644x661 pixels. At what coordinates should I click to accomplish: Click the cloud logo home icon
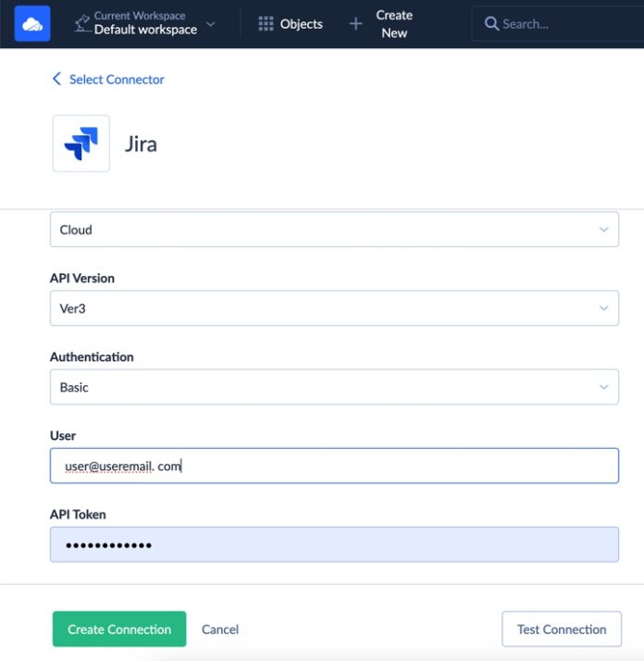32,23
